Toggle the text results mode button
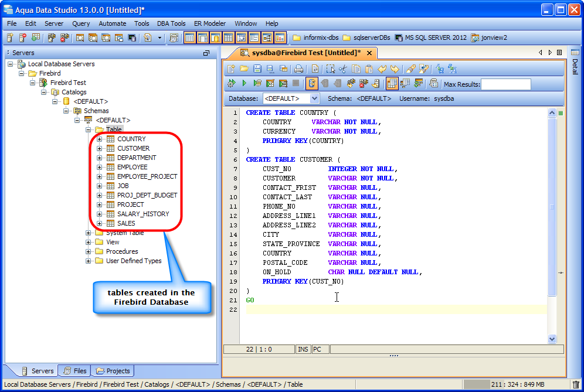Viewport: 584px width, 392px height. click(x=405, y=83)
